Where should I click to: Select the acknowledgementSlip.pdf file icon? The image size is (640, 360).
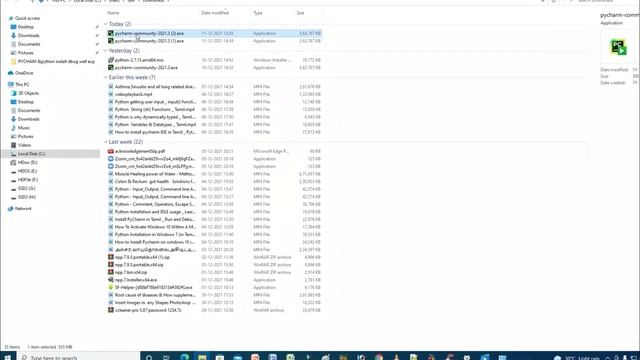click(x=111, y=151)
